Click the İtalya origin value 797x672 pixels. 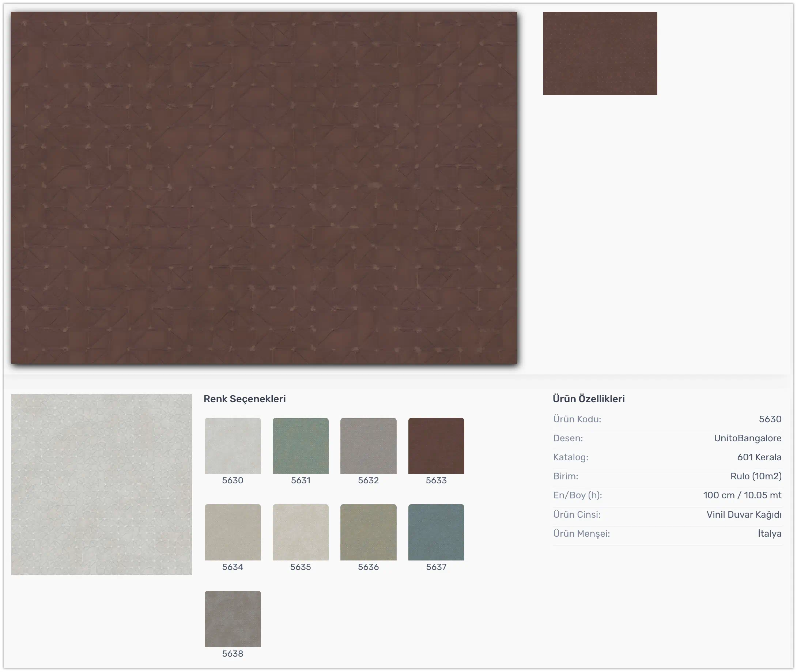coord(770,533)
